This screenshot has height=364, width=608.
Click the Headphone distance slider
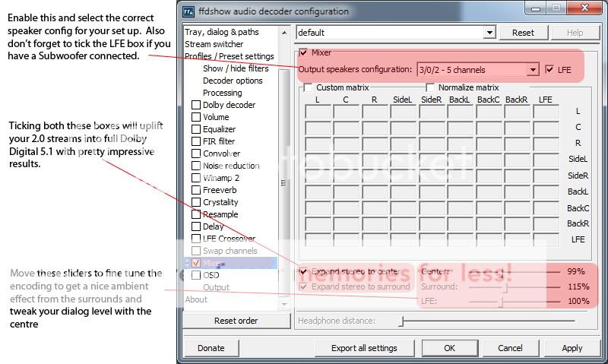[486, 321]
